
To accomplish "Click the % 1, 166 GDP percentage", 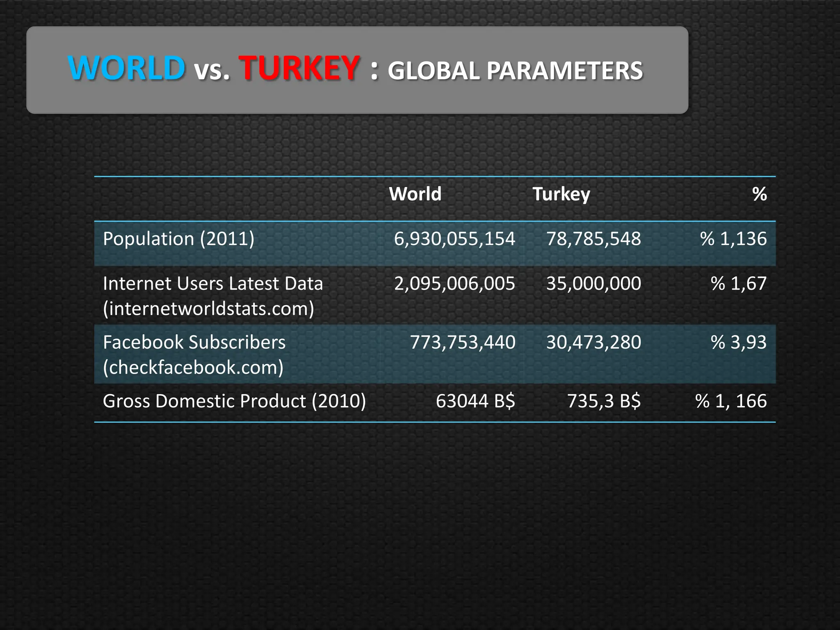I will [731, 401].
